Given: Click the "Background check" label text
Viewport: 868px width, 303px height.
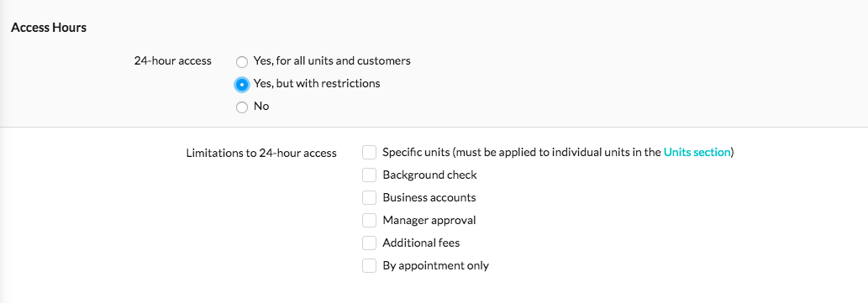Looking at the screenshot, I should (429, 175).
